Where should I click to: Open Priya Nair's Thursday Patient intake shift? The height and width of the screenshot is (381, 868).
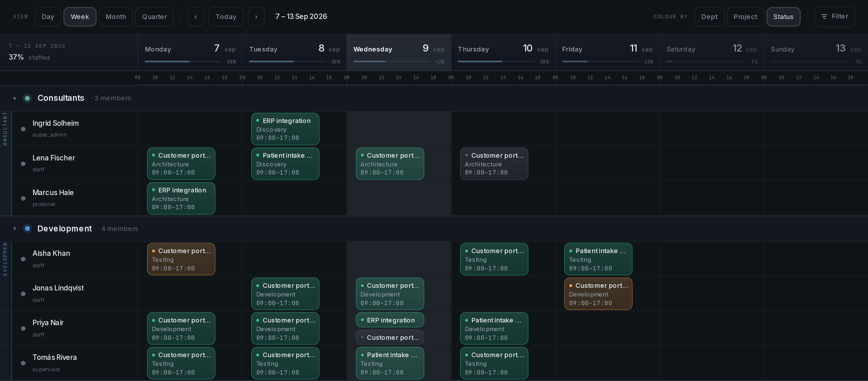point(494,328)
